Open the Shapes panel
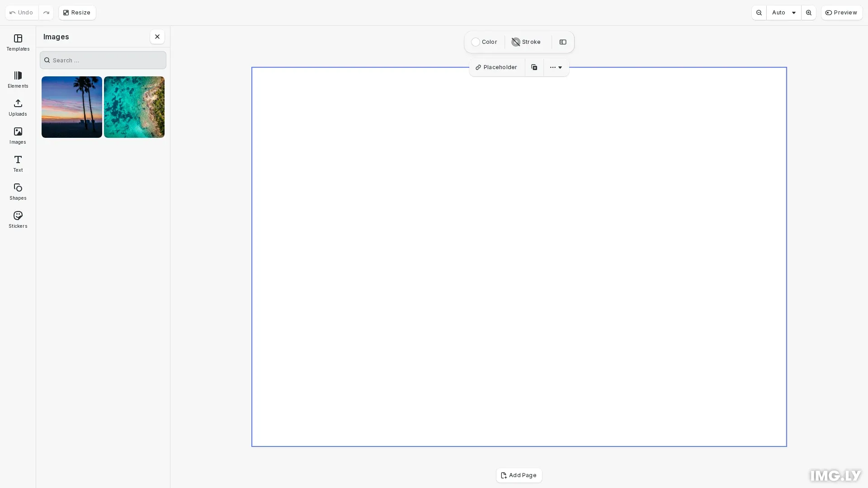Image resolution: width=868 pixels, height=488 pixels. click(x=18, y=192)
